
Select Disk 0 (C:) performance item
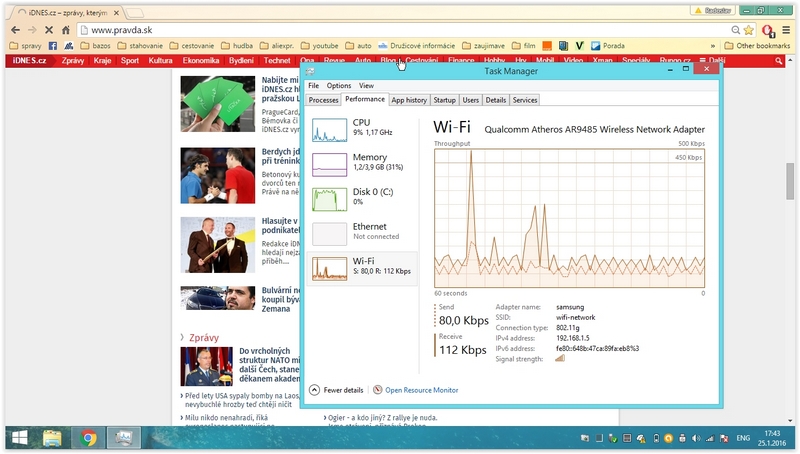362,198
